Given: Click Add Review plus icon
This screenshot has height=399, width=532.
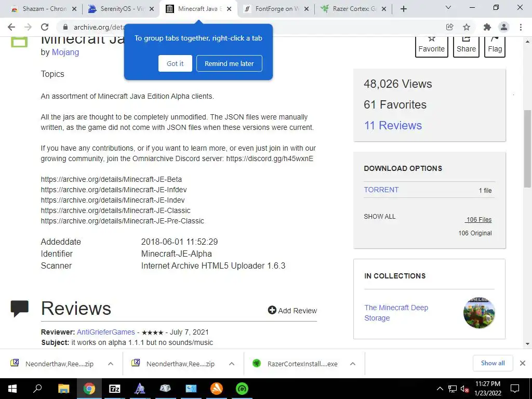Looking at the screenshot, I should tap(272, 310).
